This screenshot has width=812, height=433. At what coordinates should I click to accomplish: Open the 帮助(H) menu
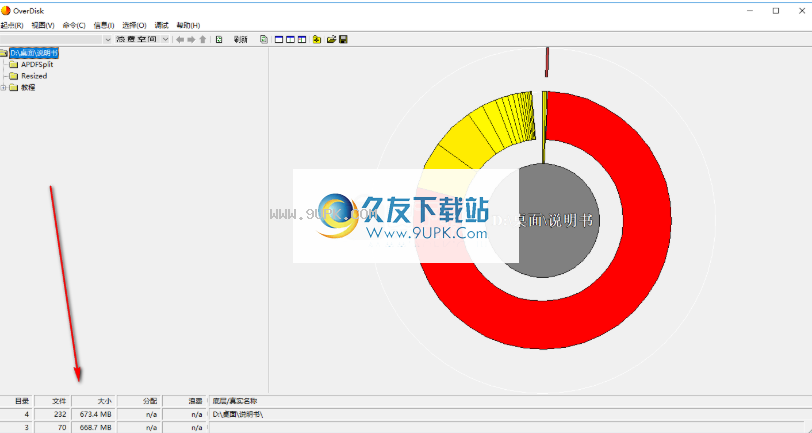click(188, 25)
